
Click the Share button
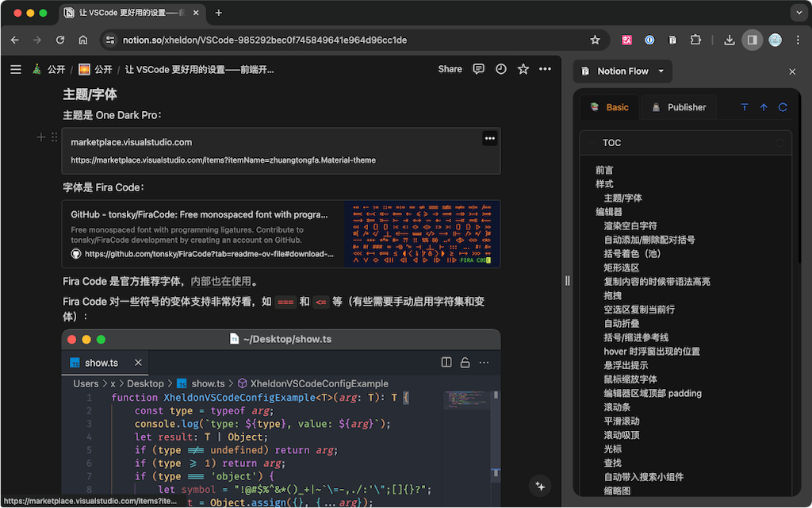450,69
